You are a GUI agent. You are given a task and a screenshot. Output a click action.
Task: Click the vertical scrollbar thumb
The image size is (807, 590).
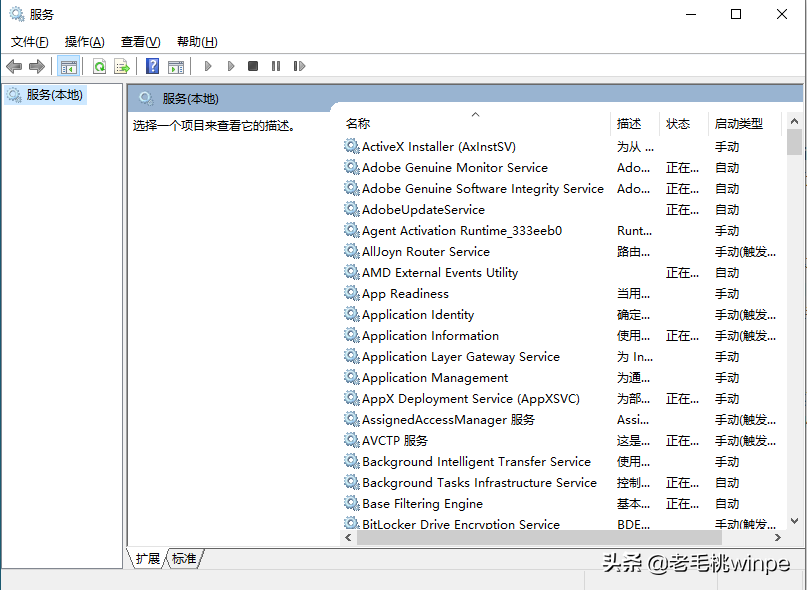point(794,142)
